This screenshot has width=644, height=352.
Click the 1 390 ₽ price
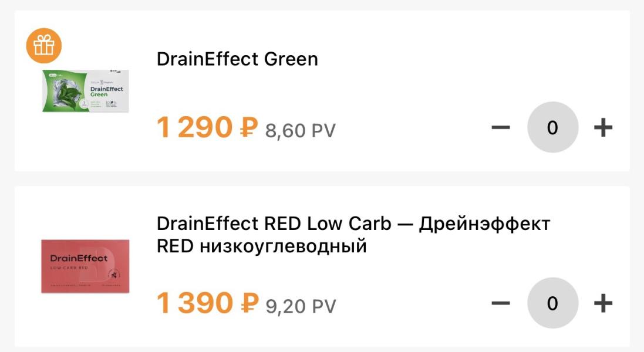click(x=208, y=303)
